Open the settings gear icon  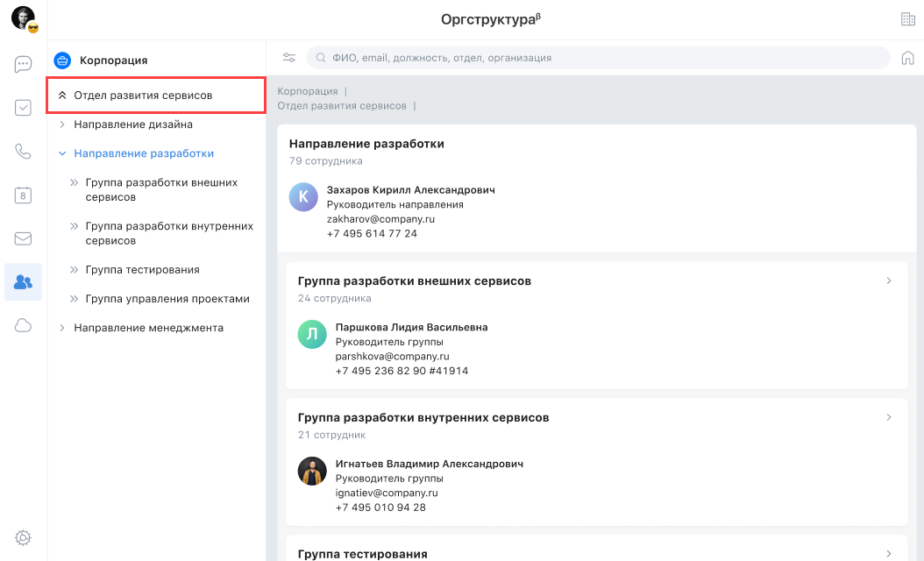tap(23, 537)
